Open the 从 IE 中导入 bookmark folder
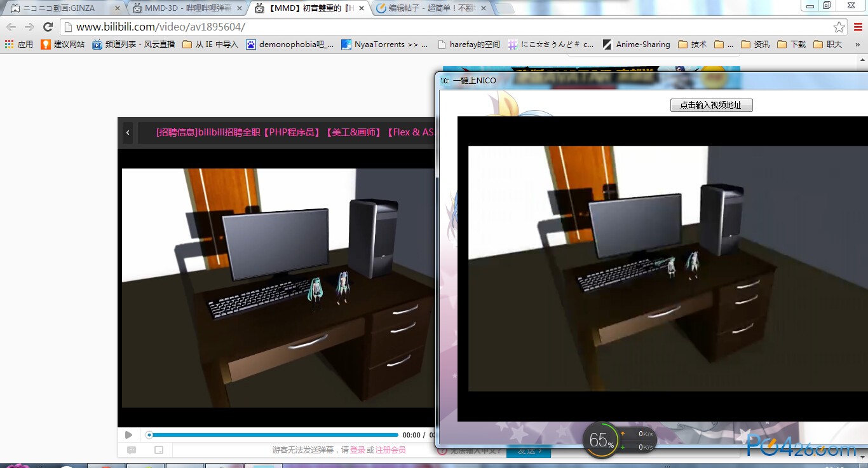This screenshot has height=468, width=868. (x=210, y=45)
